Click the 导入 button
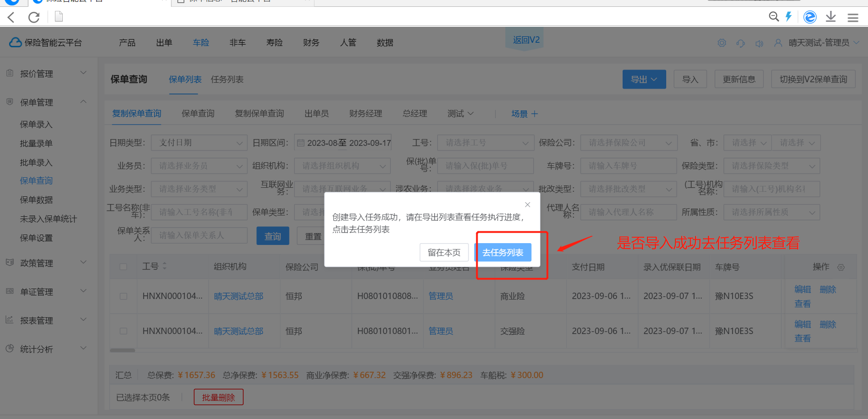This screenshot has height=419, width=868. [x=690, y=80]
